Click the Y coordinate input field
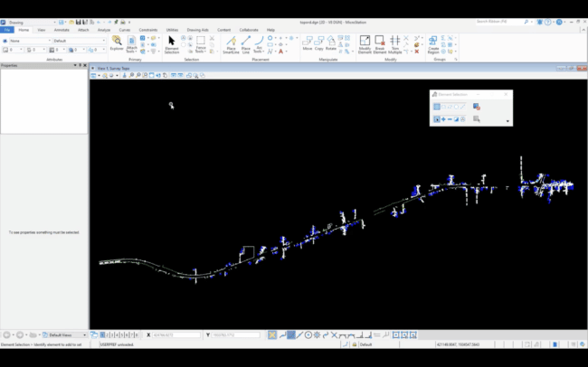This screenshot has height=367, width=588. click(x=236, y=334)
